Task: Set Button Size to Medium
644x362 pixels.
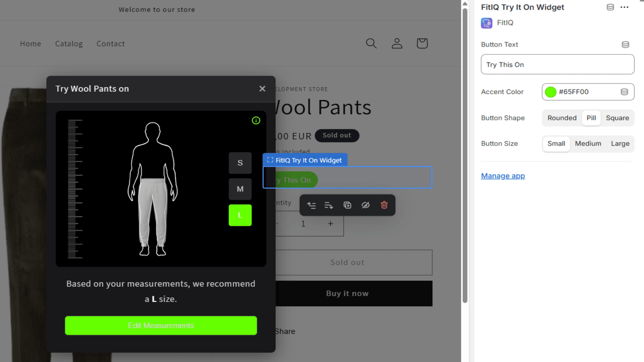Action: 588,144
